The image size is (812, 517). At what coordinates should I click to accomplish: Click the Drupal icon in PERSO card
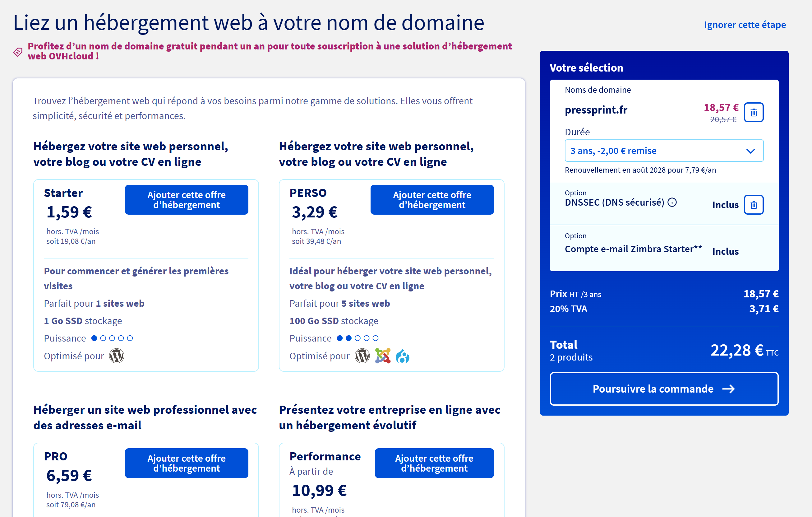click(402, 356)
